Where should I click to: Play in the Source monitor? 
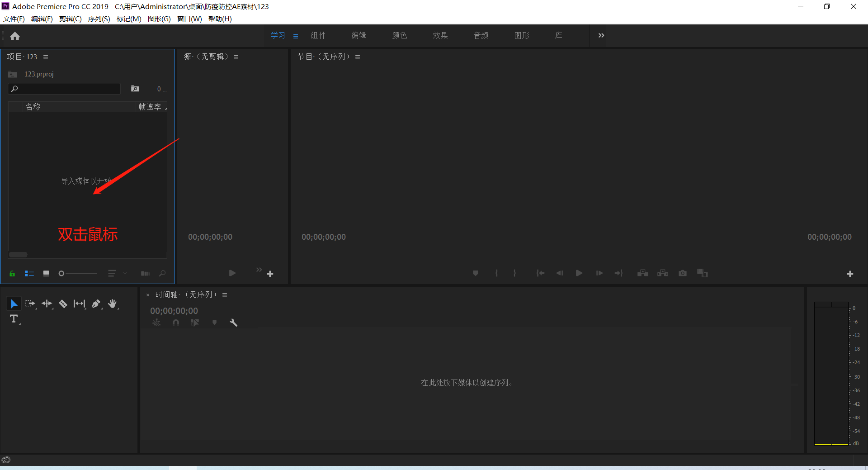point(232,273)
